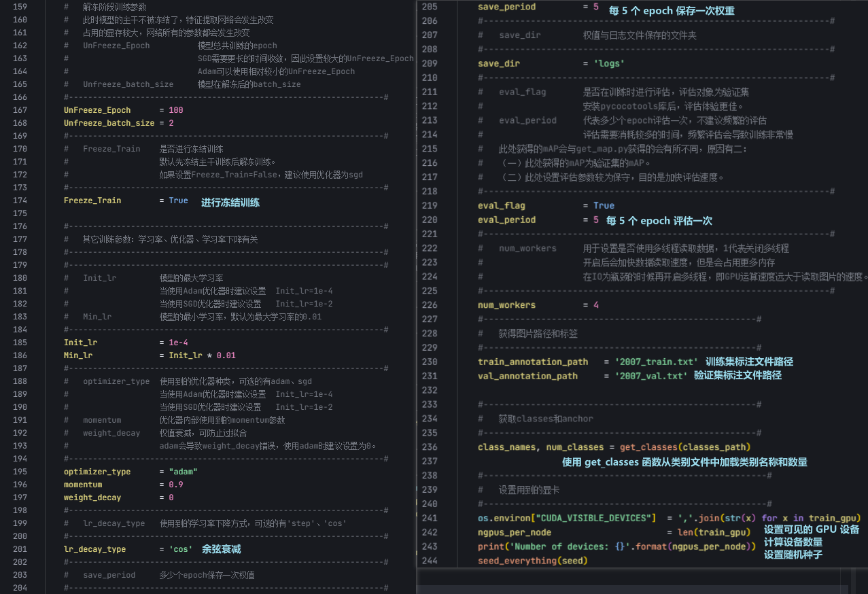868x594 pixels.
Task: Select the '2007_train.txt' annotation path string
Action: [654, 361]
